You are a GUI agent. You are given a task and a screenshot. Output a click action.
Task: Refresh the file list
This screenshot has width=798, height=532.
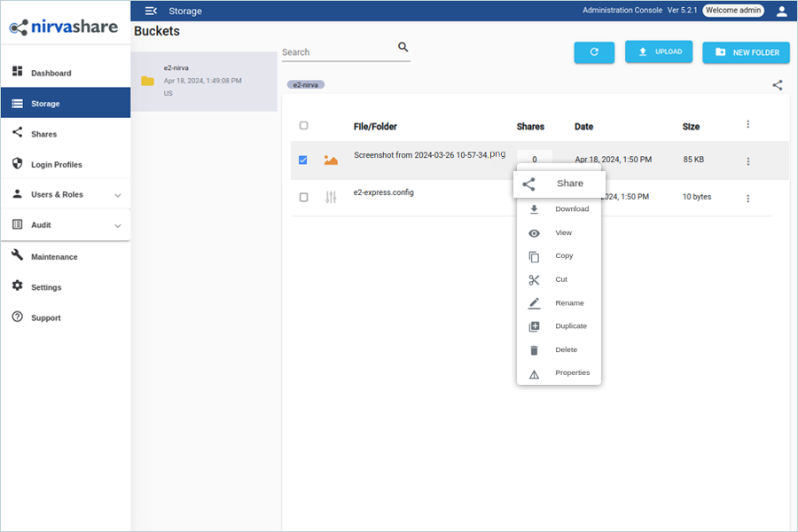594,52
